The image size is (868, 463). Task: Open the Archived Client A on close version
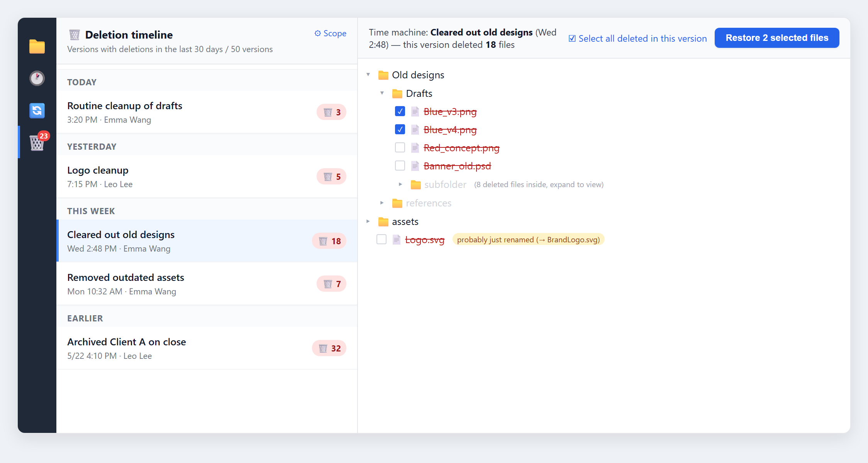(x=207, y=348)
